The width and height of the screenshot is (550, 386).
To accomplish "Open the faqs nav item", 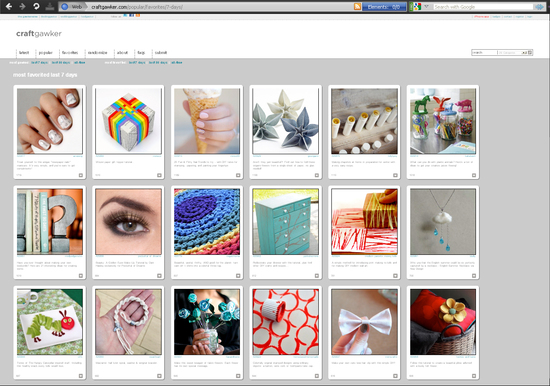I will click(x=141, y=53).
